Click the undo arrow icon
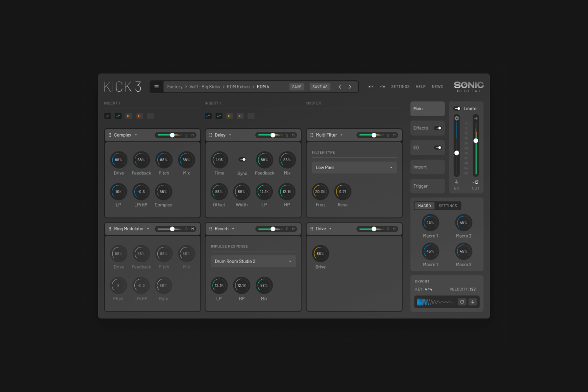The height and width of the screenshot is (392, 588). pyautogui.click(x=371, y=87)
